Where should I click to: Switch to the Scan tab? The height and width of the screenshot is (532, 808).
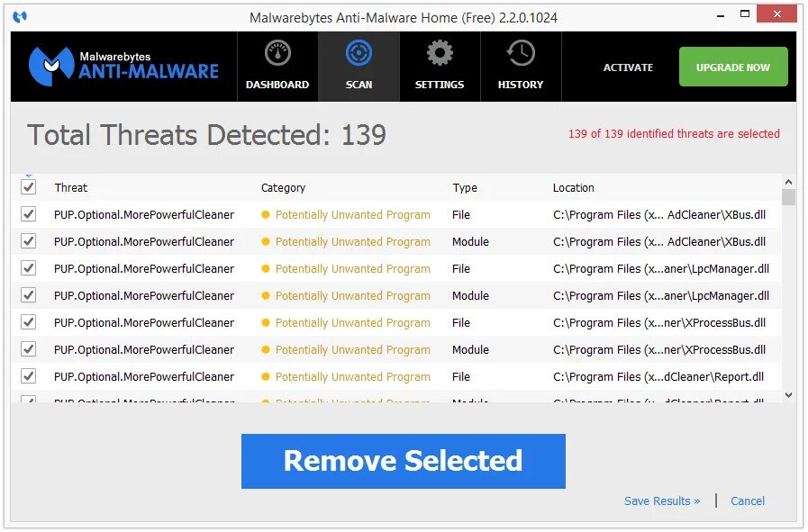(x=359, y=67)
